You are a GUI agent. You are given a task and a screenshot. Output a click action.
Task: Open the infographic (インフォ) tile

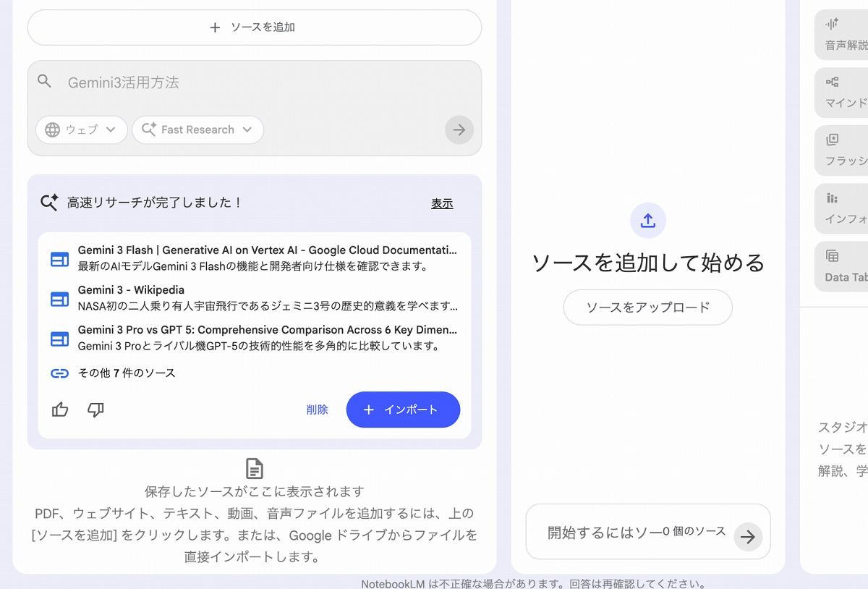click(x=843, y=208)
